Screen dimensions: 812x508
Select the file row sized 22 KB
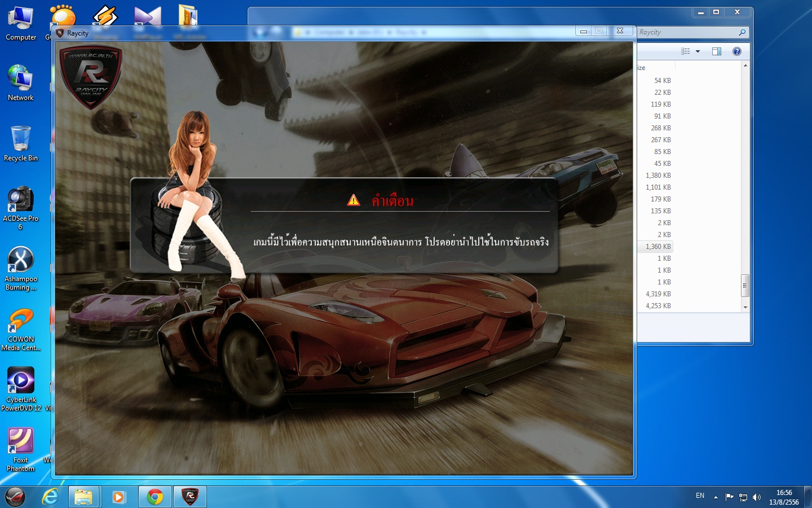[x=655, y=93]
